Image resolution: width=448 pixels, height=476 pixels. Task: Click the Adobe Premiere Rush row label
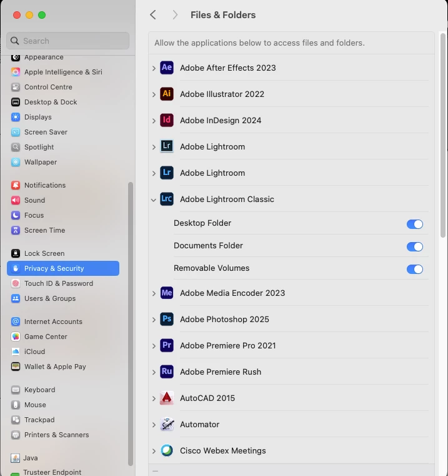[x=221, y=372]
